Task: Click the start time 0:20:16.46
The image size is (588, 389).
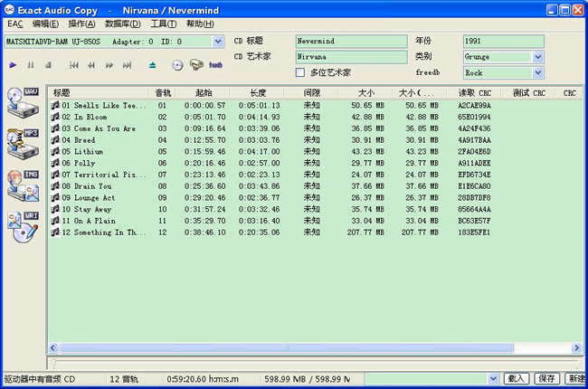Action: tap(204, 163)
